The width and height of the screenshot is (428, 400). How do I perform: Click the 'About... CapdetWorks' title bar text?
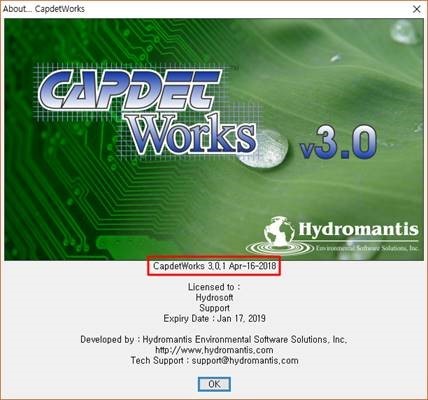(44, 9)
